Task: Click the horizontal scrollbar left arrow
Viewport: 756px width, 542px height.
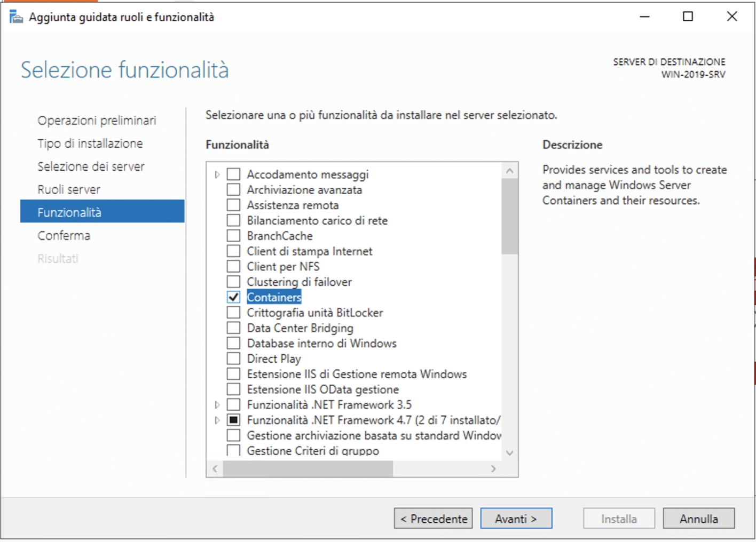Action: pos(215,468)
